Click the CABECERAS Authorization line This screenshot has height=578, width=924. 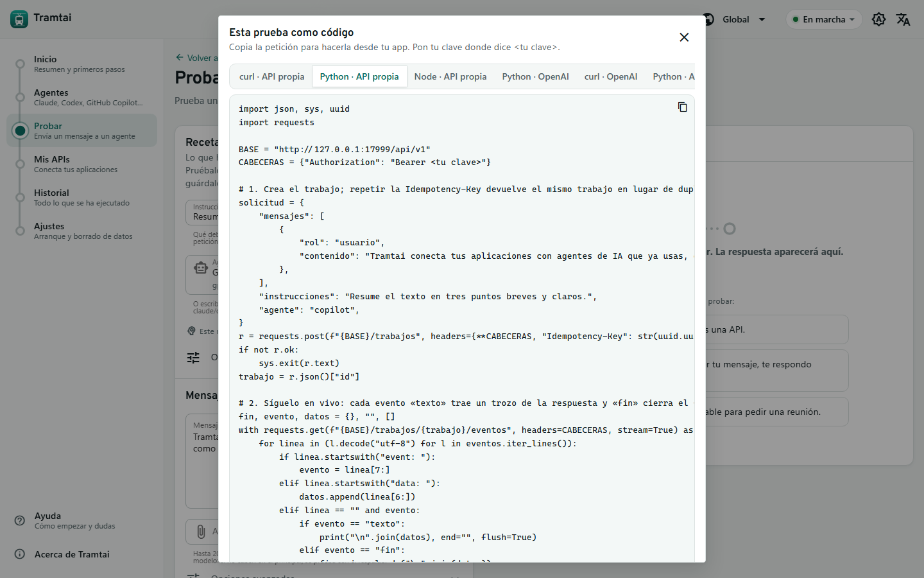(x=364, y=162)
